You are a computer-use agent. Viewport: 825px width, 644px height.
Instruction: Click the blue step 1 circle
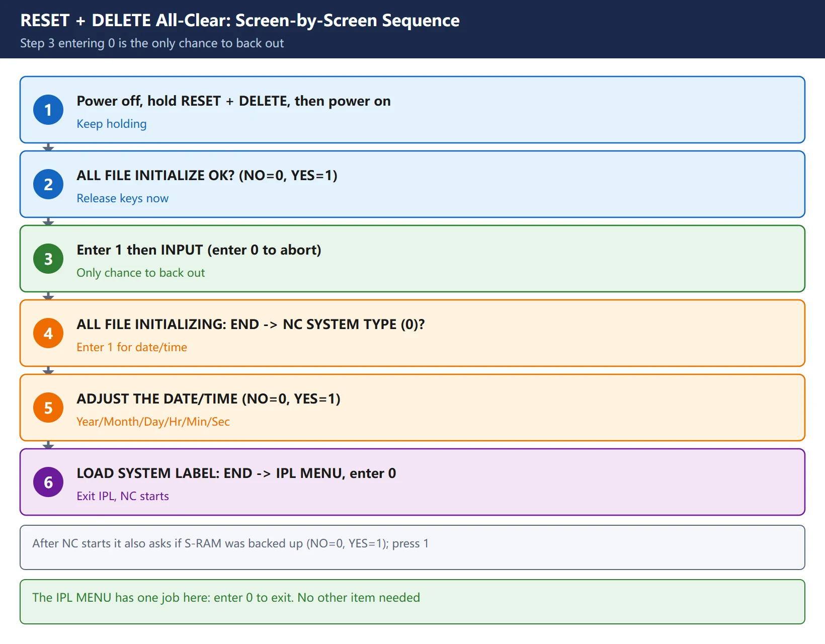point(48,110)
